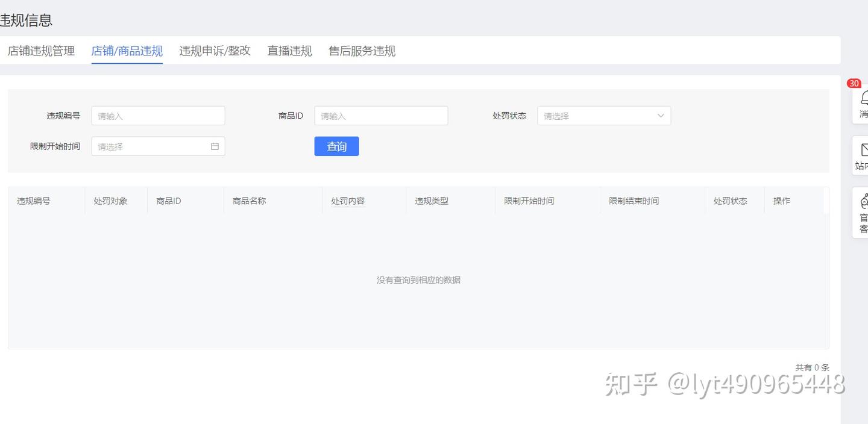
Task: Click the 商品名称 column header
Action: click(250, 201)
